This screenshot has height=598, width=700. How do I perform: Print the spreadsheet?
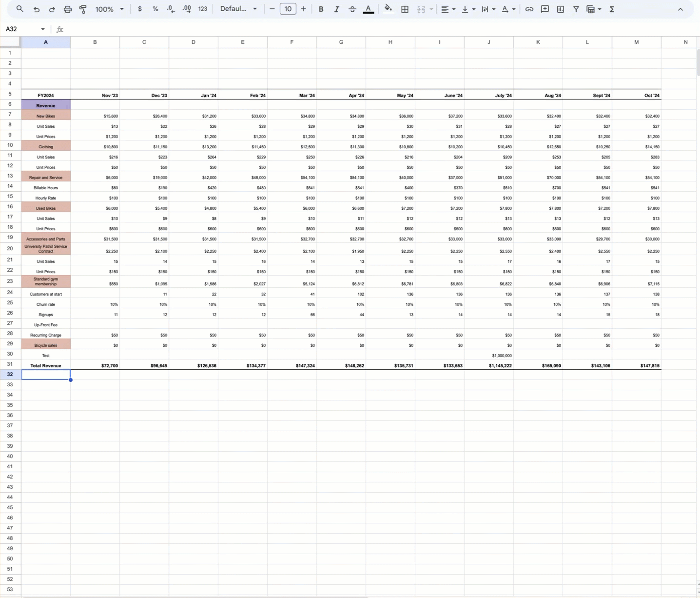point(68,9)
